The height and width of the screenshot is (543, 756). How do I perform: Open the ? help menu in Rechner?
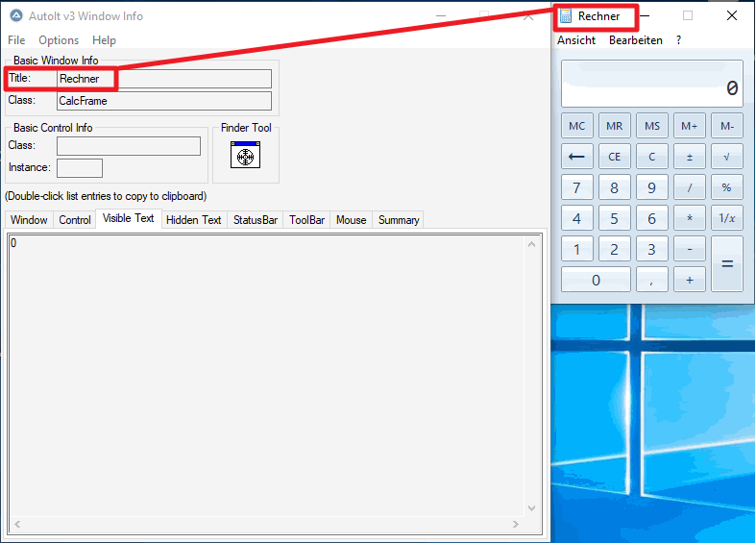pos(678,40)
